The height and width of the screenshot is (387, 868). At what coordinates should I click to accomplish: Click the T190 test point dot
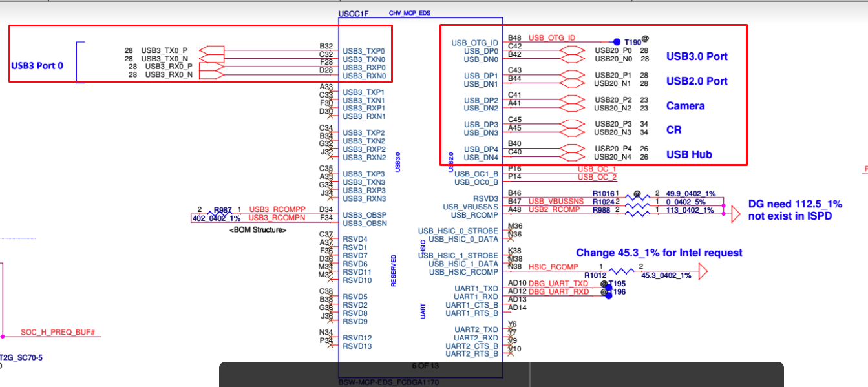617,41
